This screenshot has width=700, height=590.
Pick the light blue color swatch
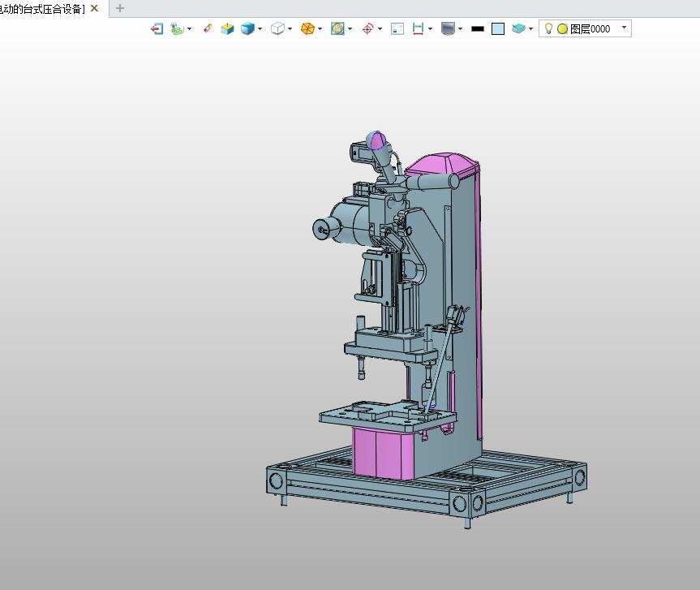pos(498,29)
